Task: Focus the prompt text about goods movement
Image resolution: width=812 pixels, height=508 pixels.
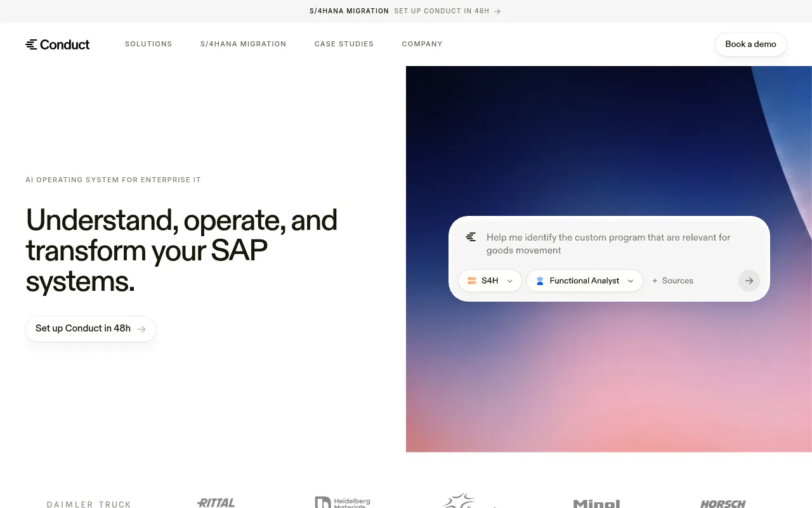Action: click(x=608, y=244)
